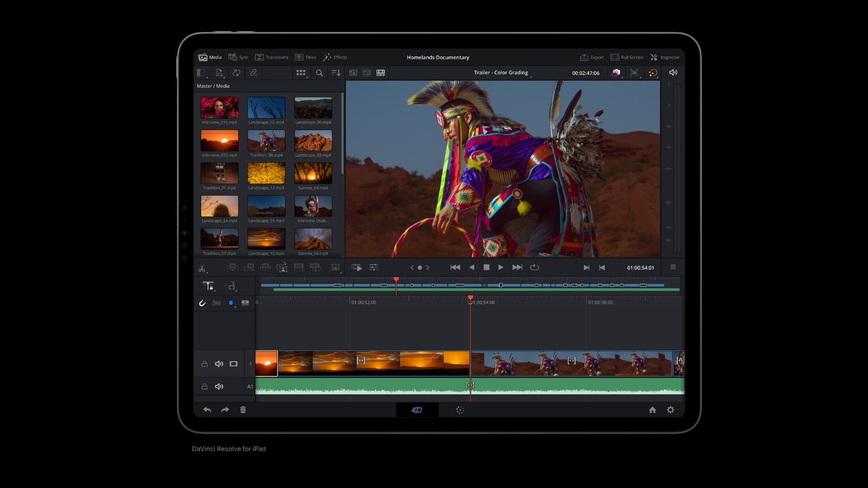Select the Landscape_02.mp4 thumbnail

click(x=266, y=108)
